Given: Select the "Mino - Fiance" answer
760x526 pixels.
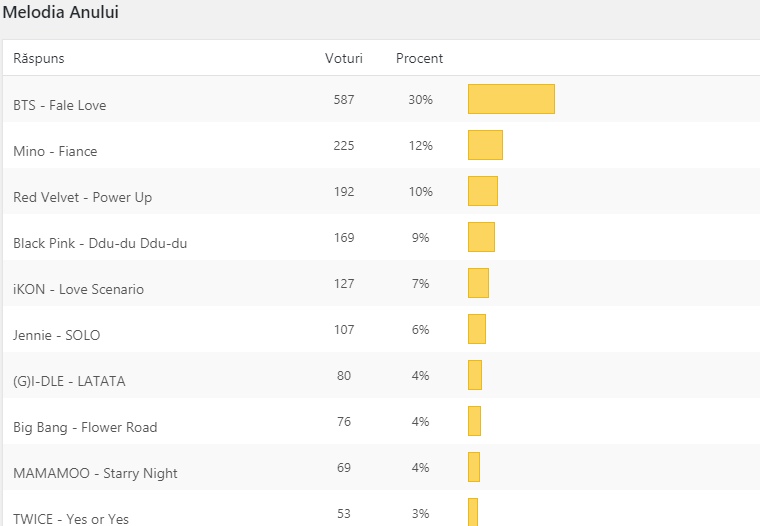Looking at the screenshot, I should coord(55,151).
